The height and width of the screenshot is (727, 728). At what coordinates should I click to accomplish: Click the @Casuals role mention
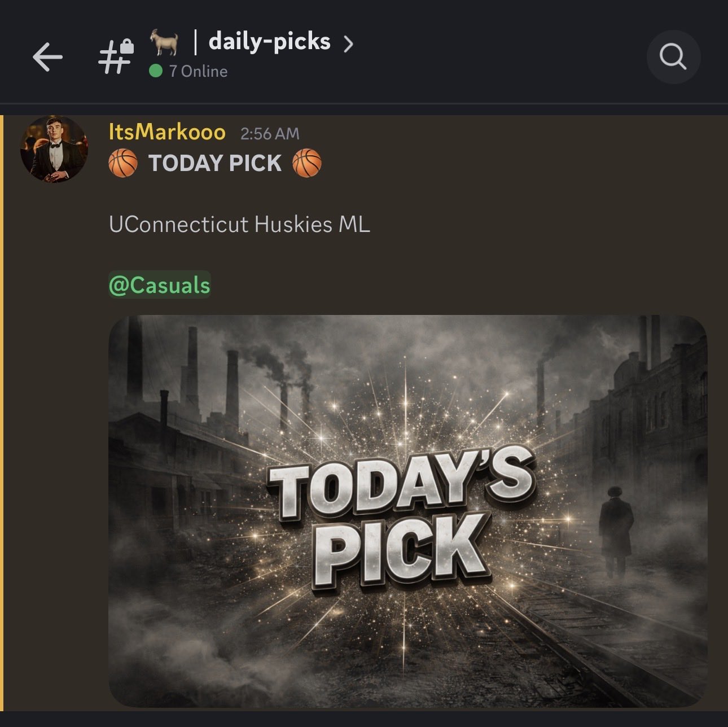160,285
